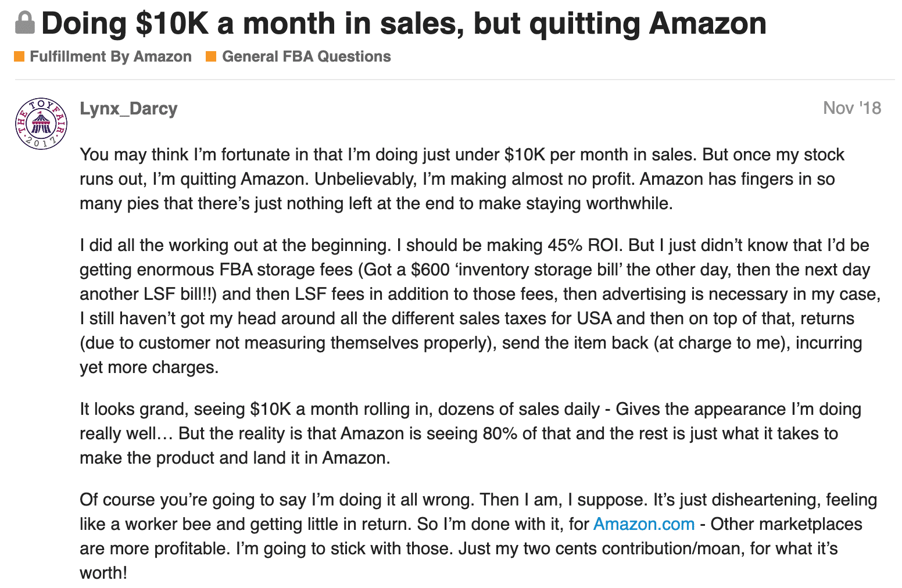Click the paragraph starting 'It looks grand'
The width and height of the screenshot is (902, 588).
[x=470, y=433]
